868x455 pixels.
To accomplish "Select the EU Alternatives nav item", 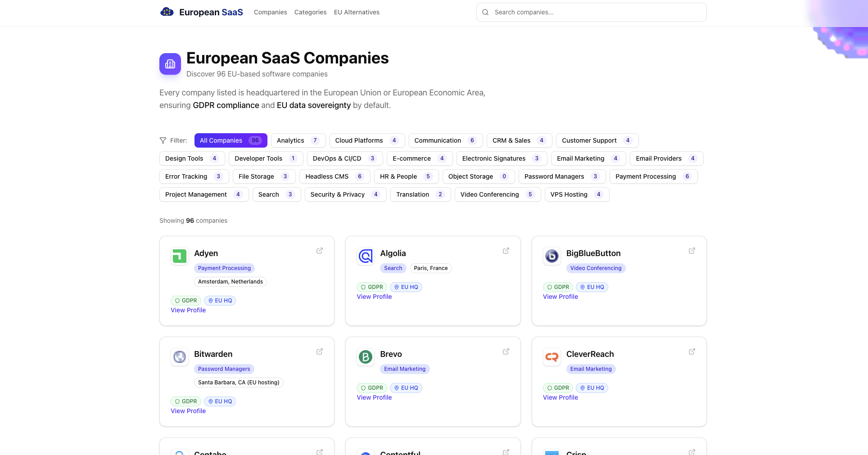I will pyautogui.click(x=357, y=12).
